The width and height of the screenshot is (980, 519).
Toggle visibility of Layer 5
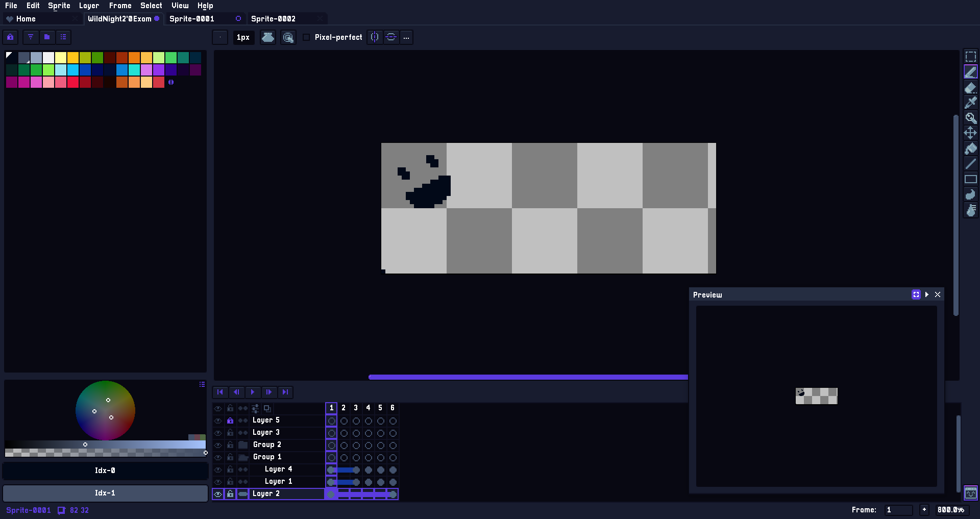(x=218, y=421)
